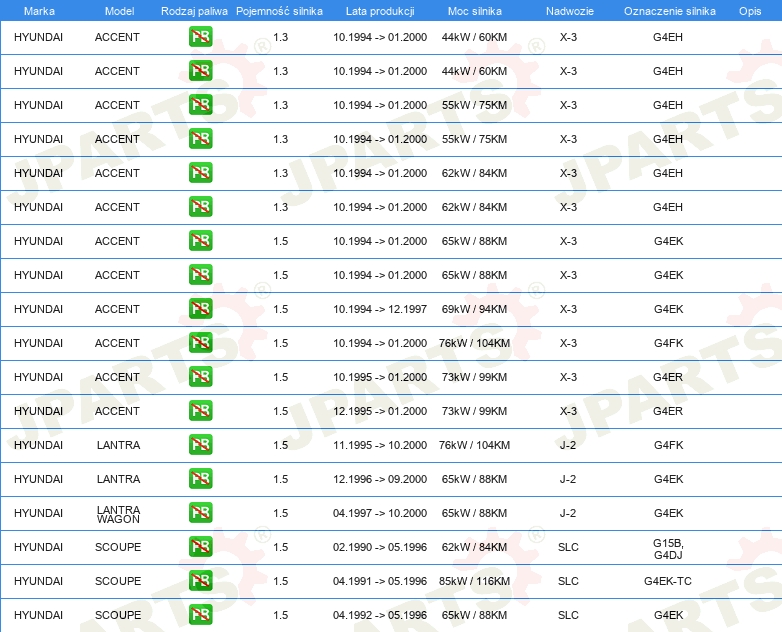
Task: Select the 85kW / 116KM power cell
Action: [474, 581]
